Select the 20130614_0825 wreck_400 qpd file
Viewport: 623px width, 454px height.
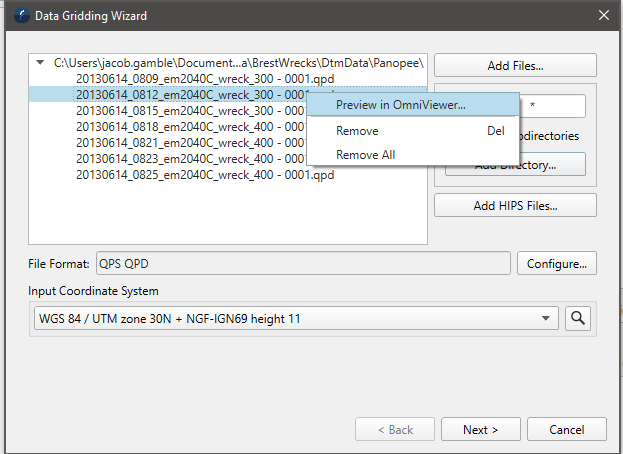pos(204,174)
